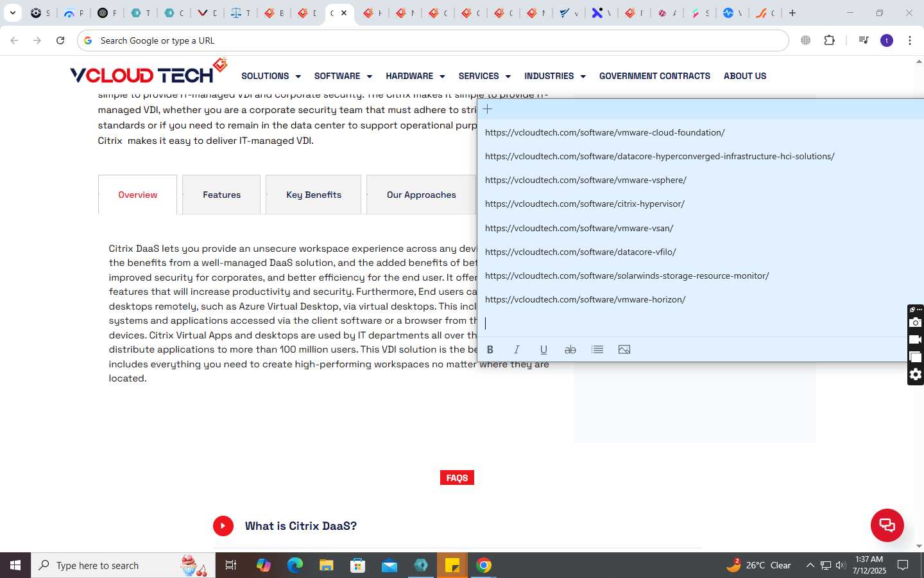Go forward to the next page
The height and width of the screenshot is (578, 924).
click(x=37, y=40)
